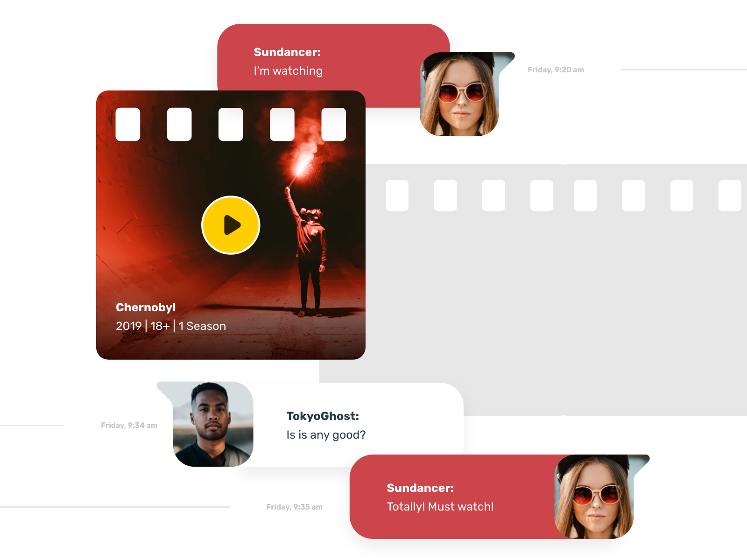Click the TokyoGhost: username label

coord(323,416)
